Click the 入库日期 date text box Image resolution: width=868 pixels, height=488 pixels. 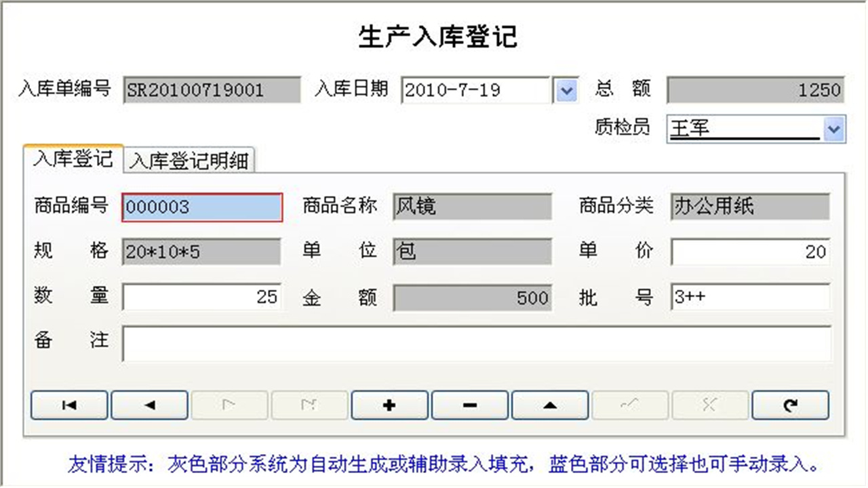click(475, 90)
